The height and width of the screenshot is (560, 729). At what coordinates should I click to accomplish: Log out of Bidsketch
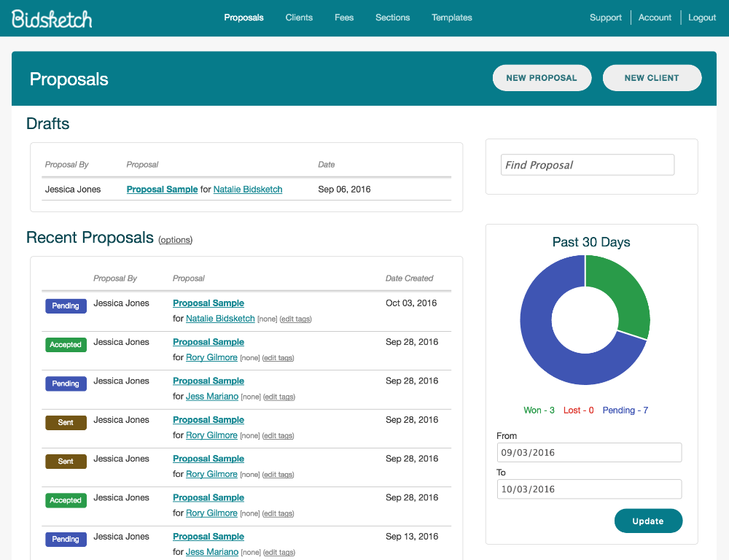click(x=701, y=17)
